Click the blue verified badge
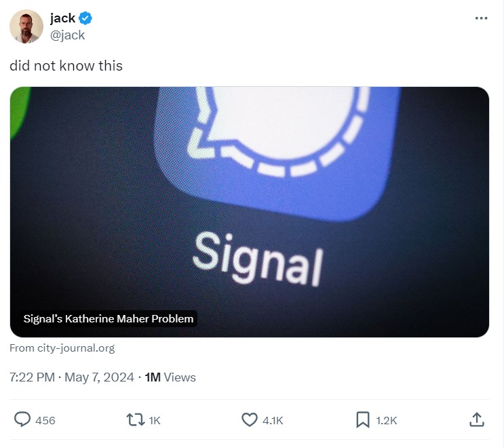Viewport: 504px width, 448px height. 87,18
